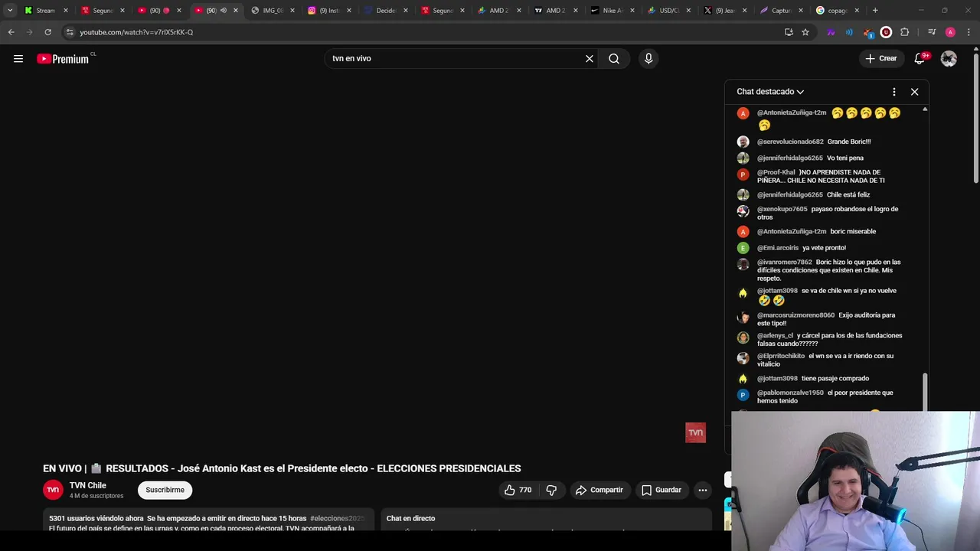980x551 pixels.
Task: Switch to the Decide tab
Action: point(385,11)
